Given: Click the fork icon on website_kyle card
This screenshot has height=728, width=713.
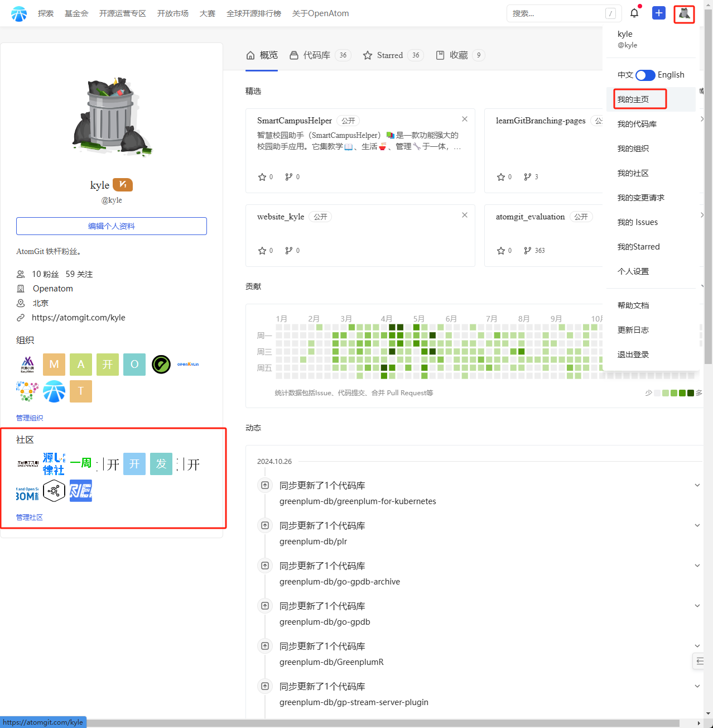Looking at the screenshot, I should [288, 251].
